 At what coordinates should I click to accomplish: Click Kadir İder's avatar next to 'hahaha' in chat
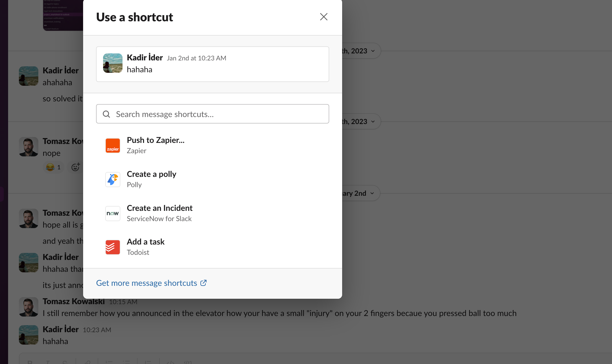pos(29,335)
